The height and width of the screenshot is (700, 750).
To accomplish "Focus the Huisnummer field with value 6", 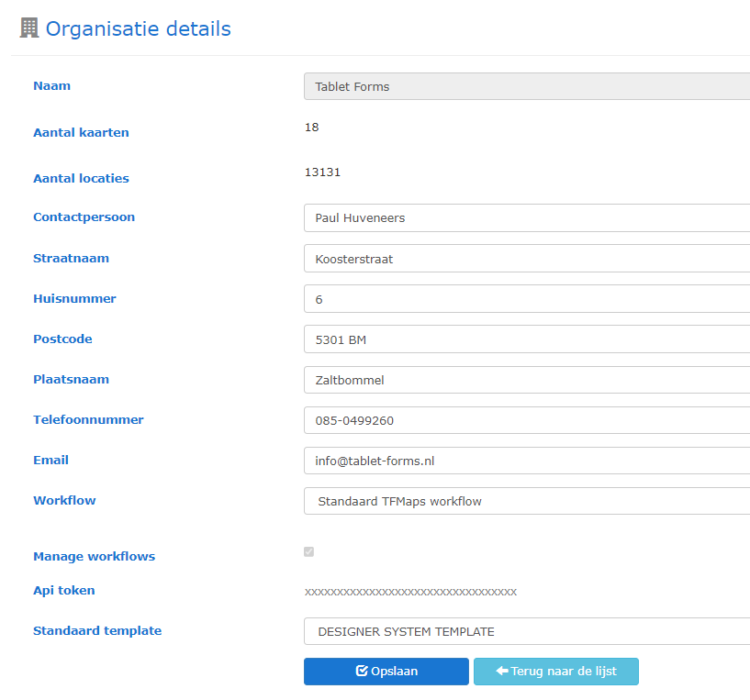I will click(527, 299).
